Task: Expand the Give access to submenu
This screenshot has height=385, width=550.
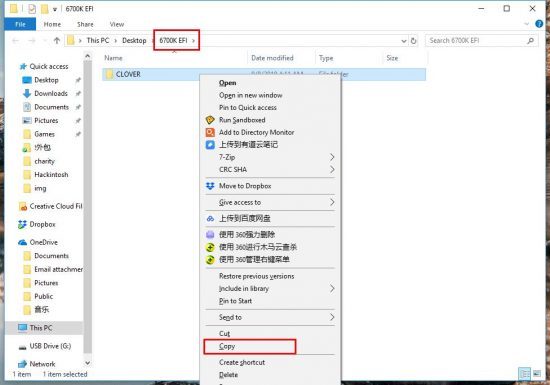Action: pyautogui.click(x=331, y=202)
